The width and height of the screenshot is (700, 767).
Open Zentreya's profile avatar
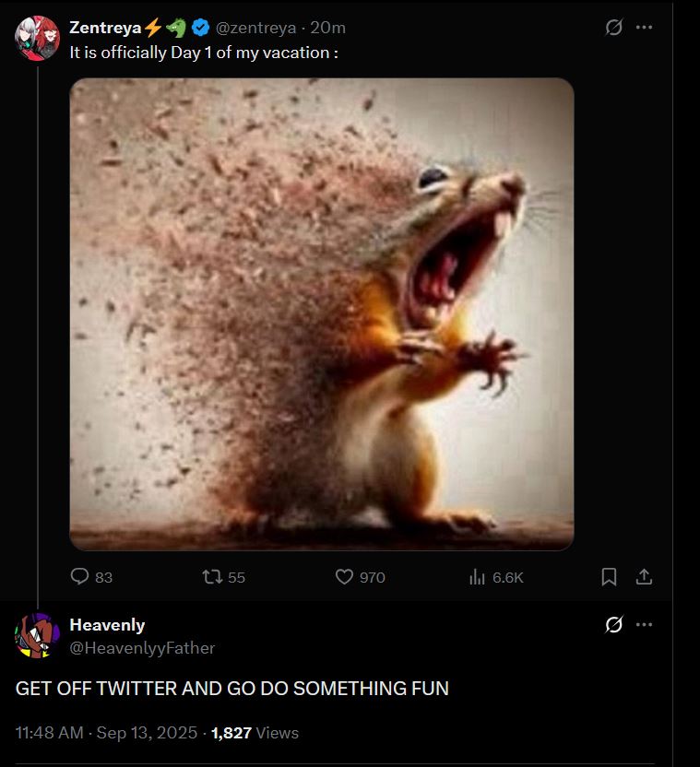[37, 38]
